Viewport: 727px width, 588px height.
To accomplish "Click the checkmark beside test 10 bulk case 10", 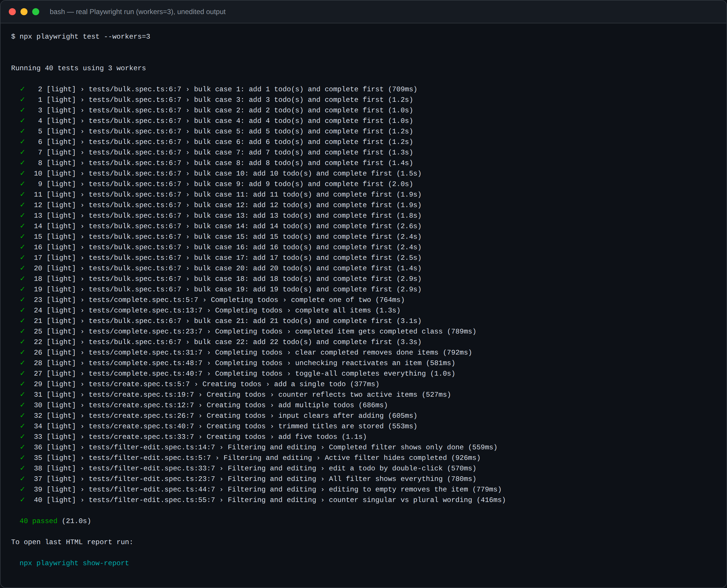I will (x=22, y=173).
